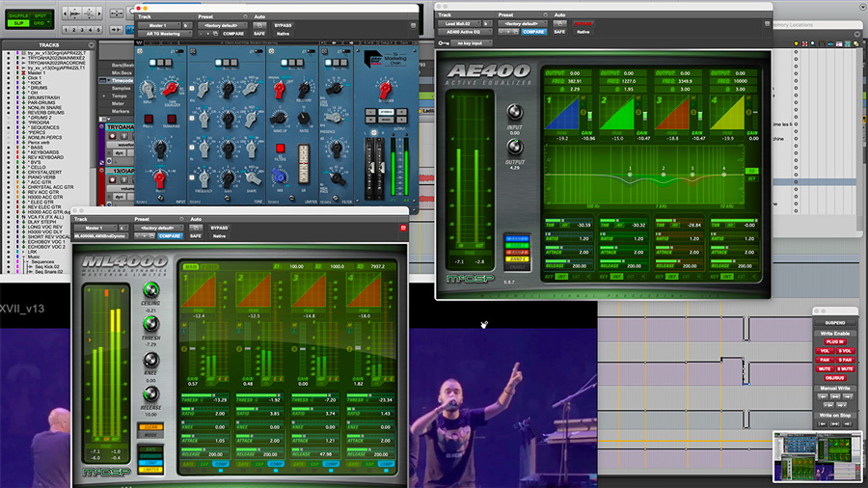Click COMPARE in the ML4000 header
The width and height of the screenshot is (868, 488).
pos(170,236)
